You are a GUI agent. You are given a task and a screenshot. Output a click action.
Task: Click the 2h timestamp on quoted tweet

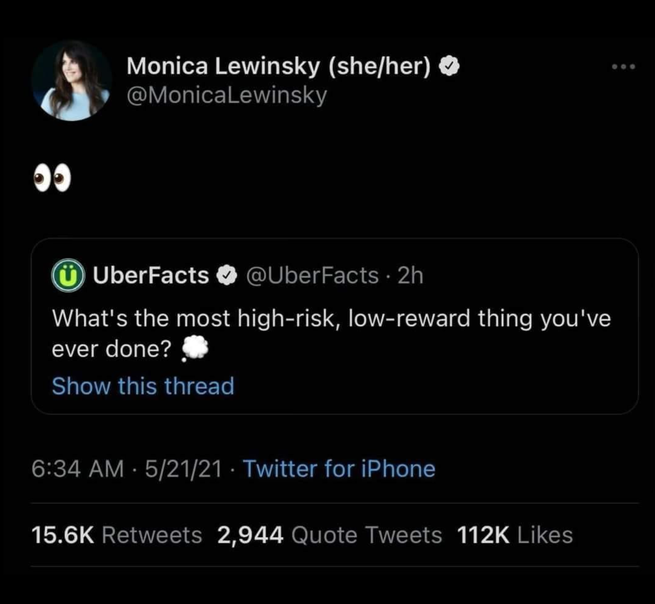[x=410, y=275]
